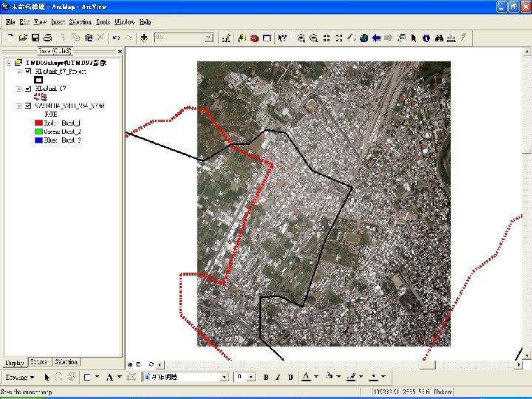Click the Fixed Zoom Out icon
532x399 pixels.
point(338,38)
